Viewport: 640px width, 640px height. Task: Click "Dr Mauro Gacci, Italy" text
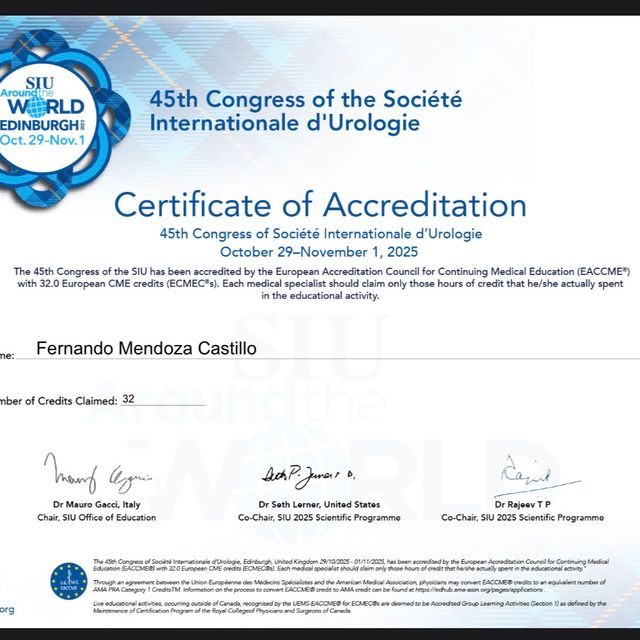[x=97, y=504]
